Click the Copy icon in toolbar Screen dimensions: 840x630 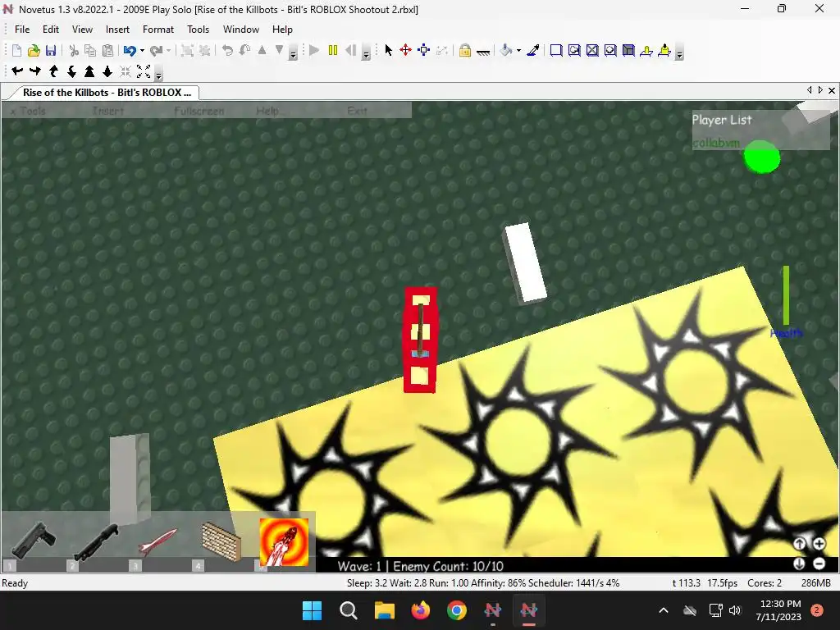point(90,51)
